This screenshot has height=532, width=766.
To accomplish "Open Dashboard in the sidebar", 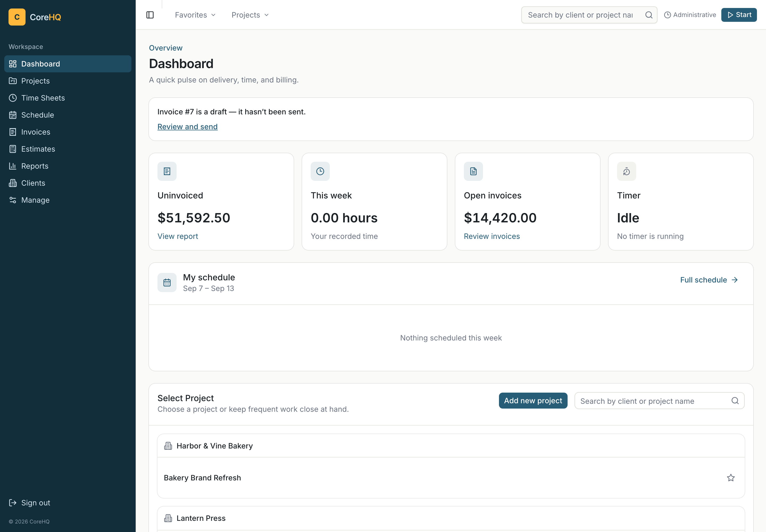I will 68,64.
